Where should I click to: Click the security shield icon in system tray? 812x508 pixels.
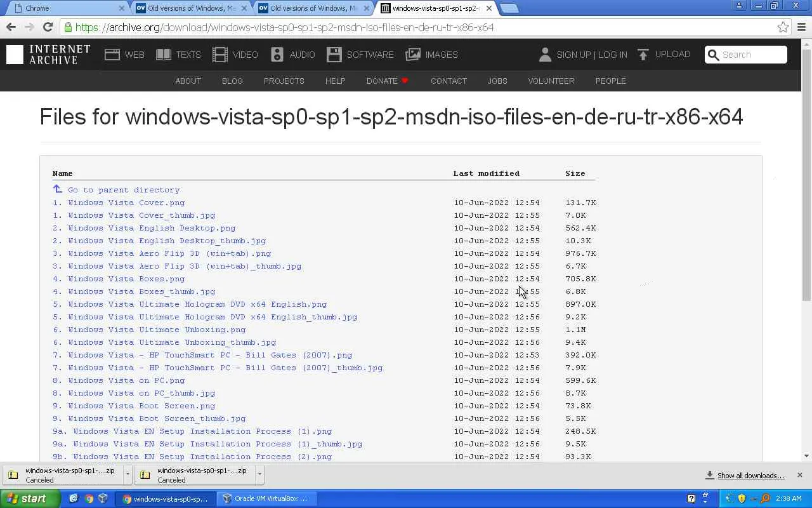click(x=742, y=498)
